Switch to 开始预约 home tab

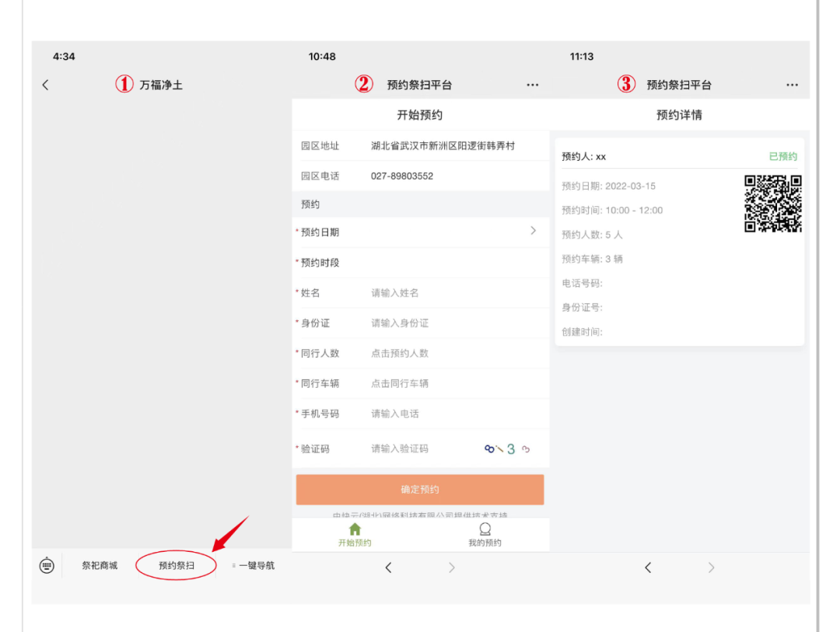(x=355, y=535)
